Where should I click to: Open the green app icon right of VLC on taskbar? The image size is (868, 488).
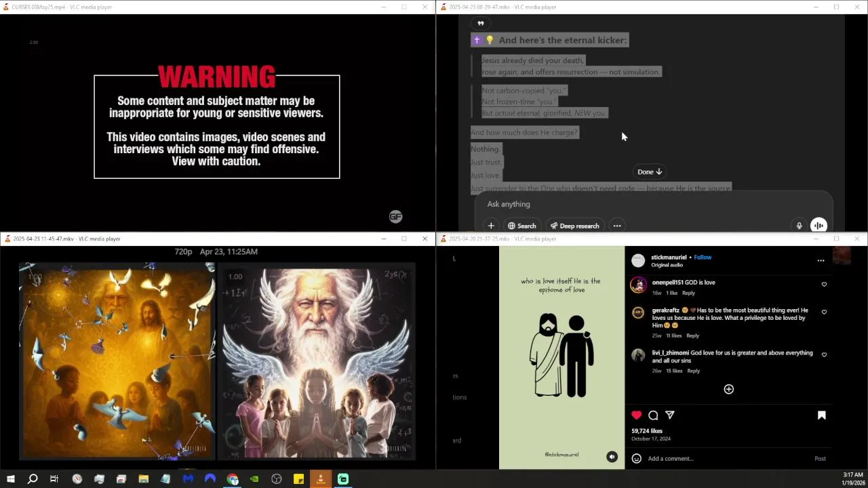[343, 479]
